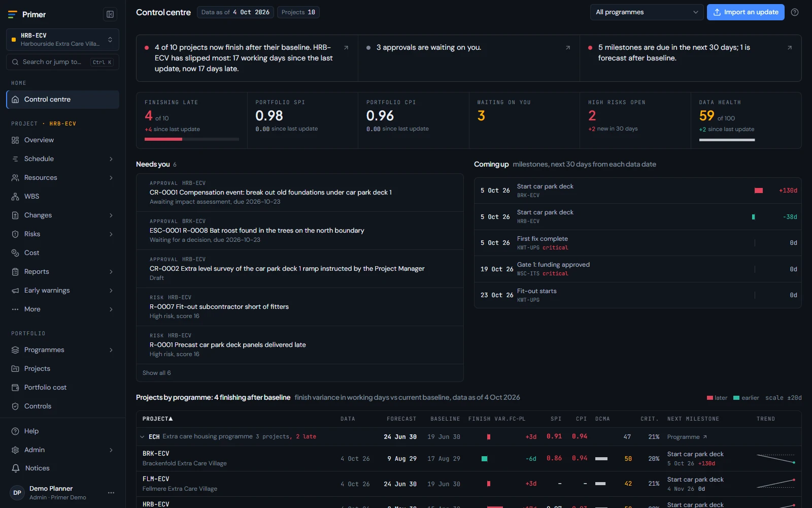
Task: Open the Demo Planner three-dots menu
Action: [x=111, y=493]
